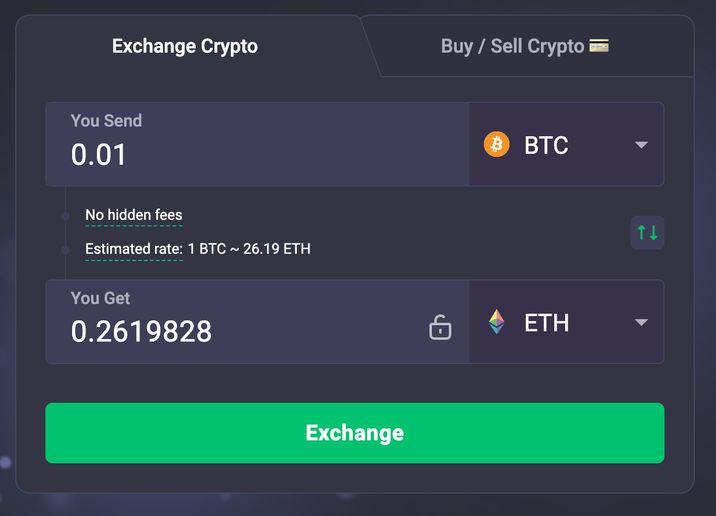Click the No hidden fees link
The image size is (716, 516).
(134, 215)
